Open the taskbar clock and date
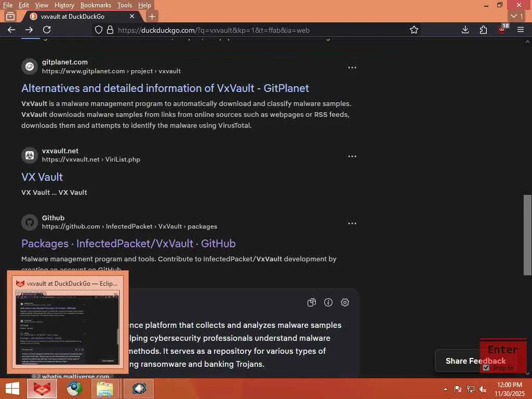Screen dimensions: 532x399 point(509,389)
